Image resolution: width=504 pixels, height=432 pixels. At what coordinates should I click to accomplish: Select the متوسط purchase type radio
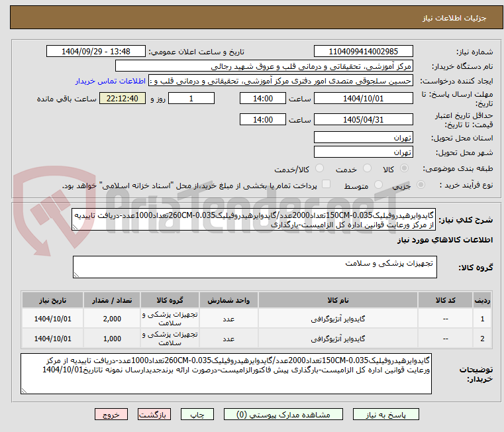379,185
